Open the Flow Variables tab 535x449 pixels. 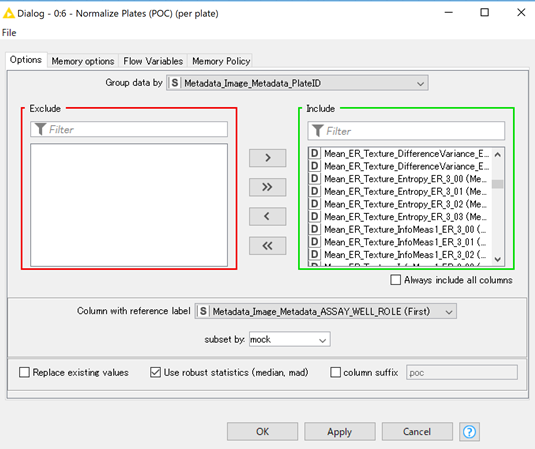(153, 61)
